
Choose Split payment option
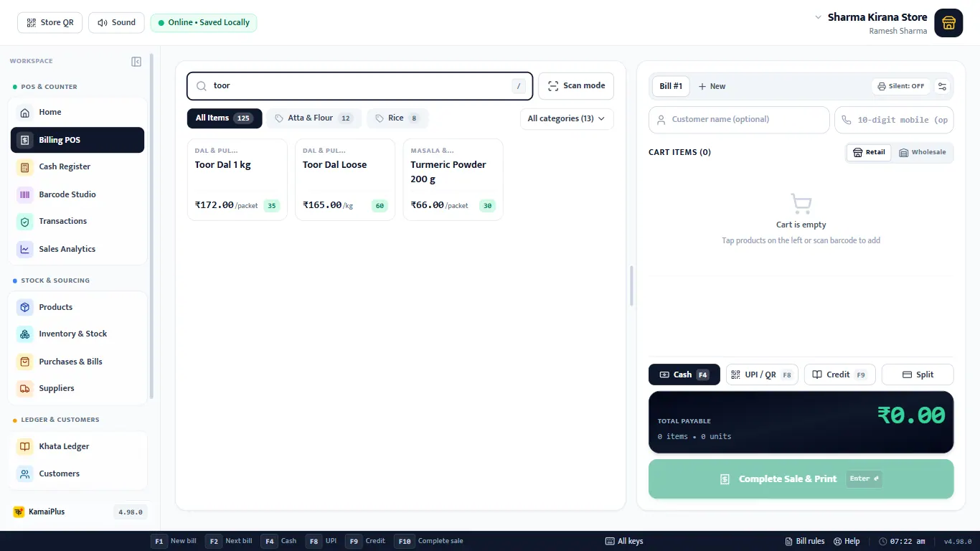[x=918, y=375]
